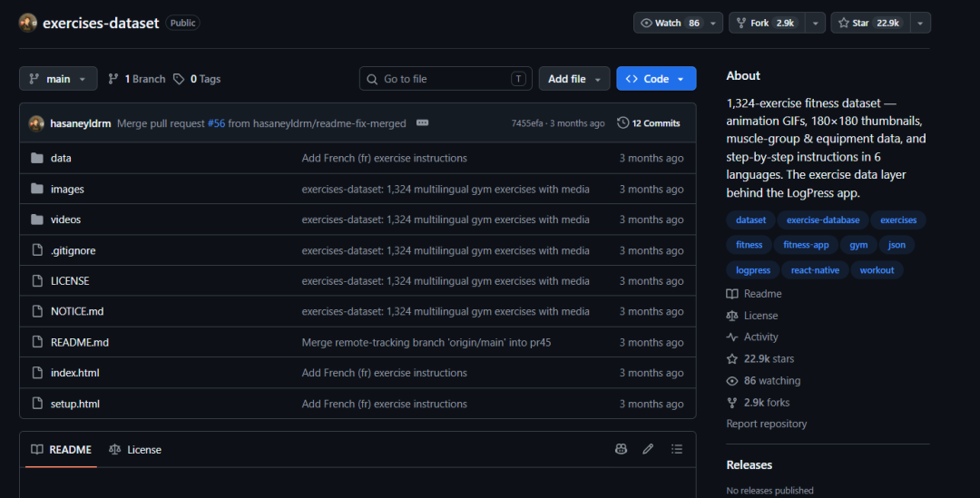
Task: Expand the Star lists dropdown arrow
Action: click(x=920, y=23)
